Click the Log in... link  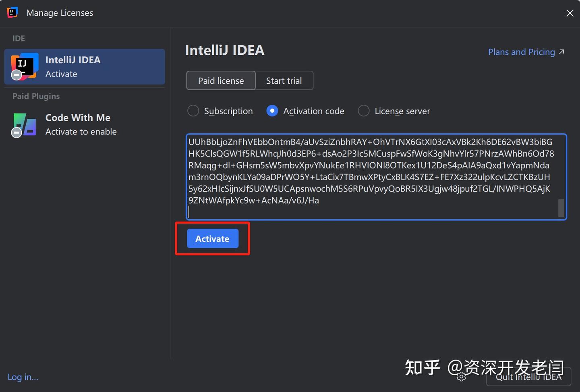point(23,377)
